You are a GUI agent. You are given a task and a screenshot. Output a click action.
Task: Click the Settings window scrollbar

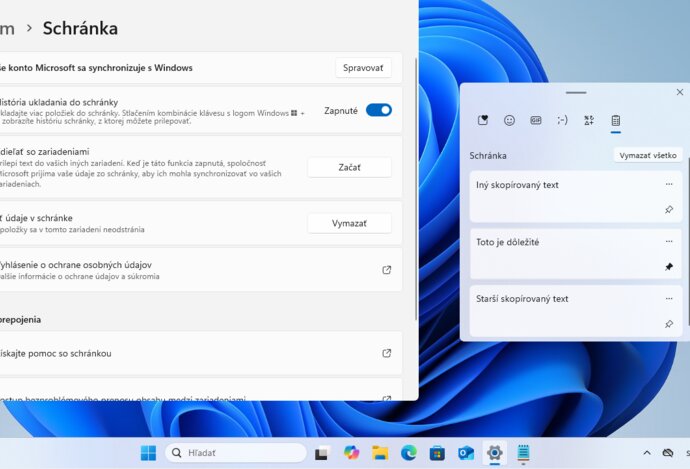click(416, 189)
